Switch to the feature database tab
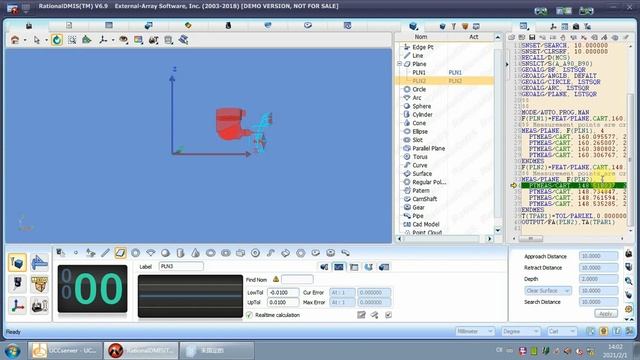 click(413, 26)
